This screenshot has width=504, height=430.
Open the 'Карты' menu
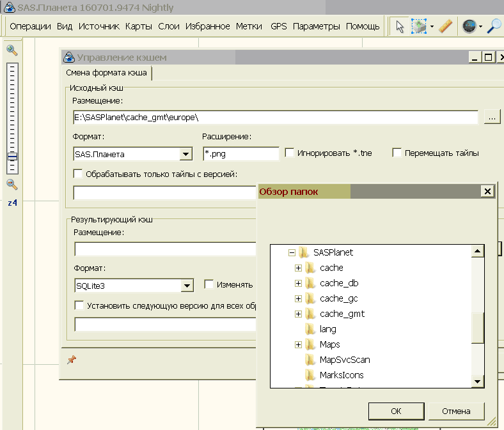pyautogui.click(x=138, y=26)
